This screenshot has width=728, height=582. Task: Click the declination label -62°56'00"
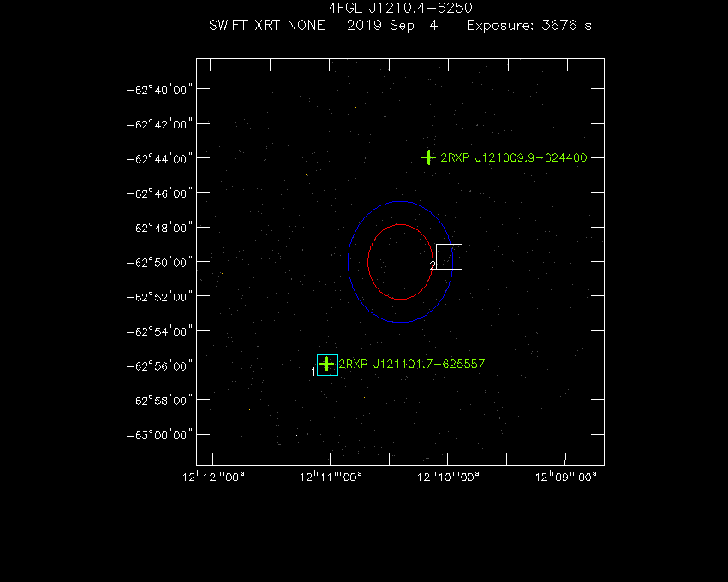coord(159,366)
